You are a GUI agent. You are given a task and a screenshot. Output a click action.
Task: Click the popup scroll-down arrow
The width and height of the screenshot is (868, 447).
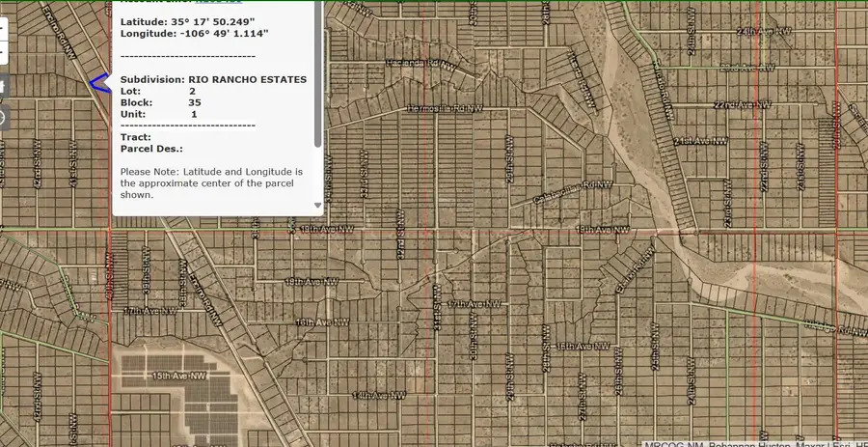317,206
